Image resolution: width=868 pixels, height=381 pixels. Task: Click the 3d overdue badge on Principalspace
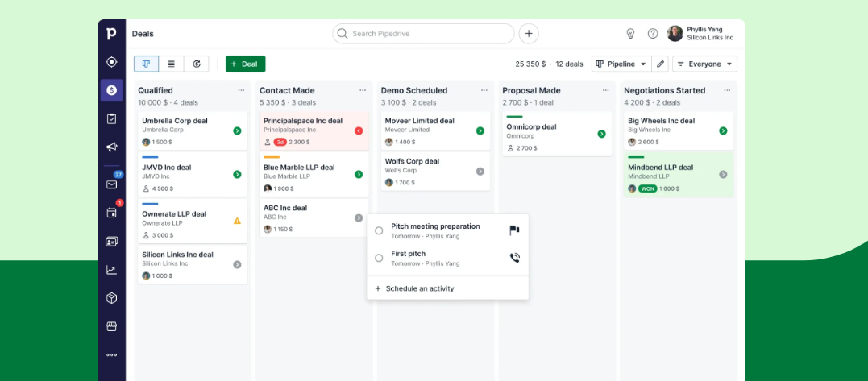coord(280,142)
